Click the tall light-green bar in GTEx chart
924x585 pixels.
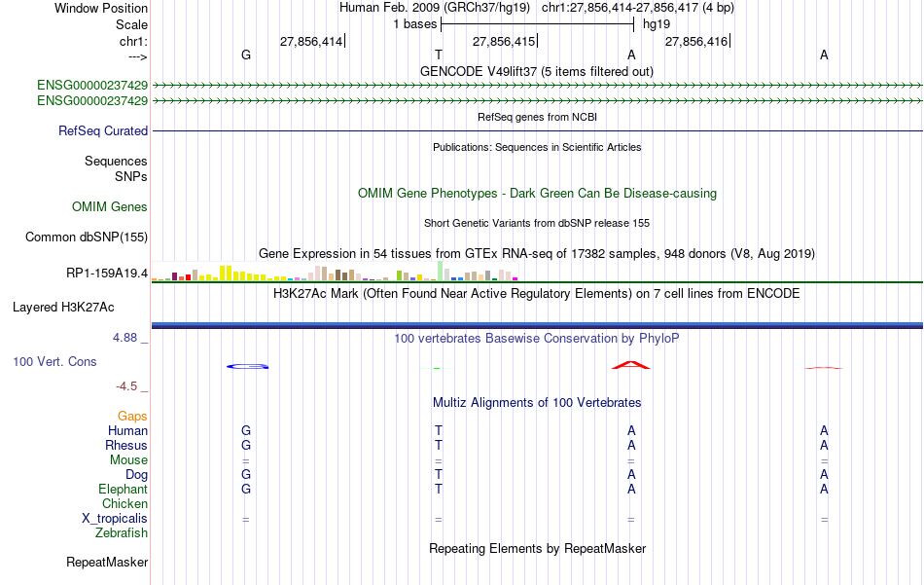coord(441,271)
